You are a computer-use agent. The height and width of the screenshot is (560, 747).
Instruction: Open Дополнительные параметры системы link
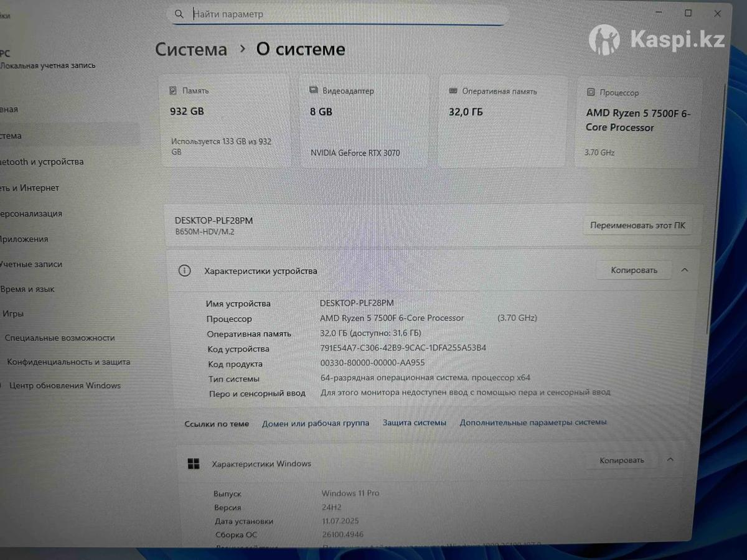click(x=533, y=422)
